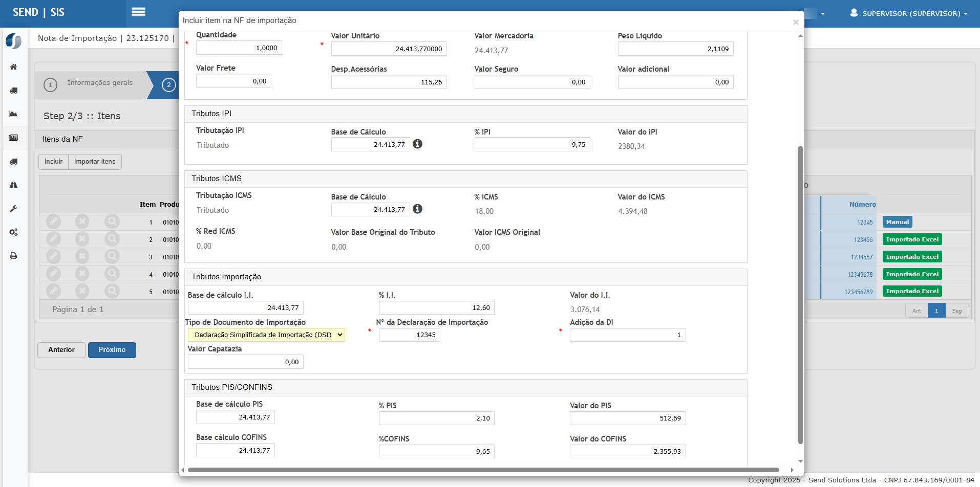Viewport: 980px width, 487px height.
Task: Click info icon beside ICMS Base de Cálculo
Action: [x=418, y=209]
